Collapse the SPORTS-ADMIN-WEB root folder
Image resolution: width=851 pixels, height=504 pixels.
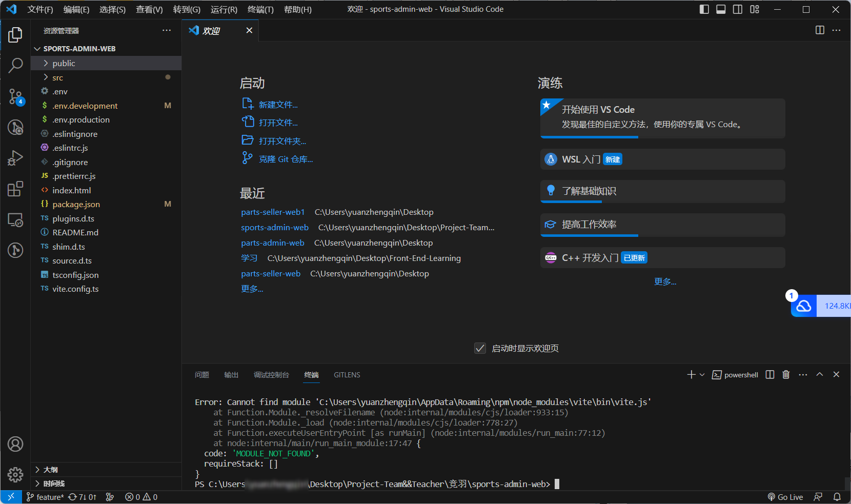(x=106, y=49)
